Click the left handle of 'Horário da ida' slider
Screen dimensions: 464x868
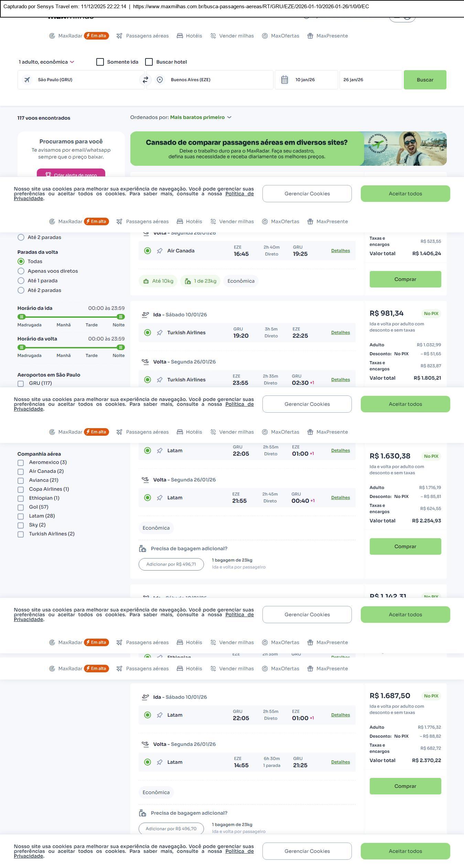tap(22, 317)
